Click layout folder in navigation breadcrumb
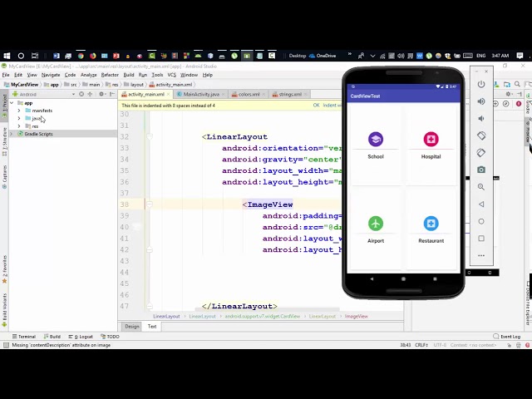Screen dimensions: 532x399 pos(134,85)
